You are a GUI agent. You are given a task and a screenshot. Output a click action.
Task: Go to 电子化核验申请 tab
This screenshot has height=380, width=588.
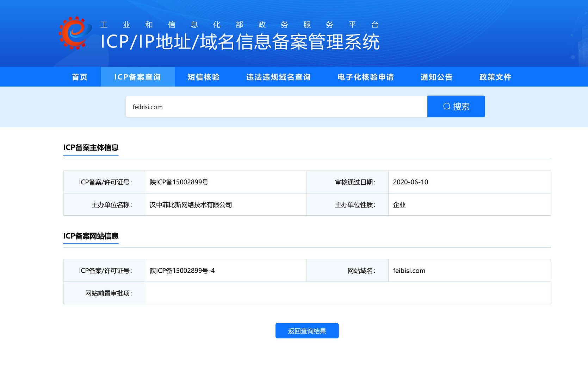click(365, 77)
